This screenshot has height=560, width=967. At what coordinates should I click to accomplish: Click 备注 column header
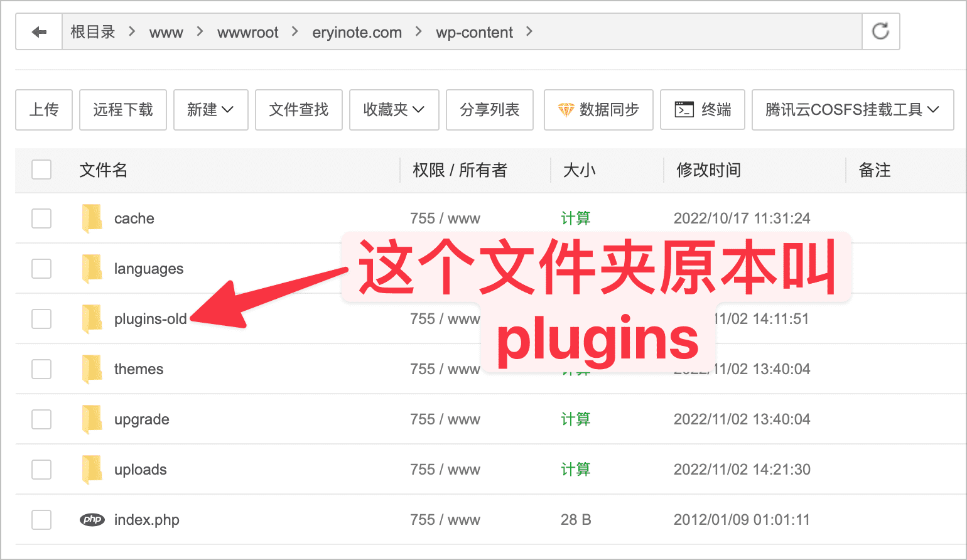[x=874, y=170]
